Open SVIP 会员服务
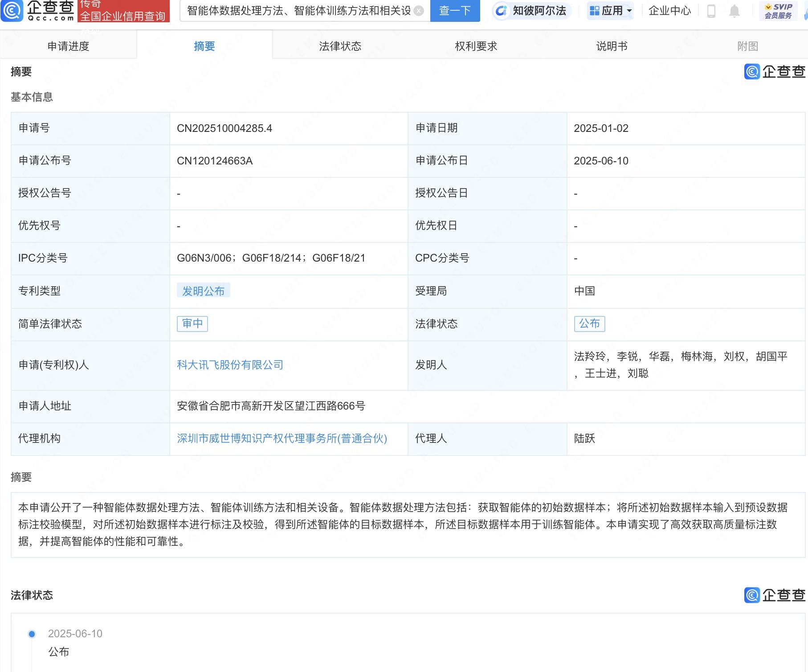The height and width of the screenshot is (672, 808). click(x=778, y=11)
